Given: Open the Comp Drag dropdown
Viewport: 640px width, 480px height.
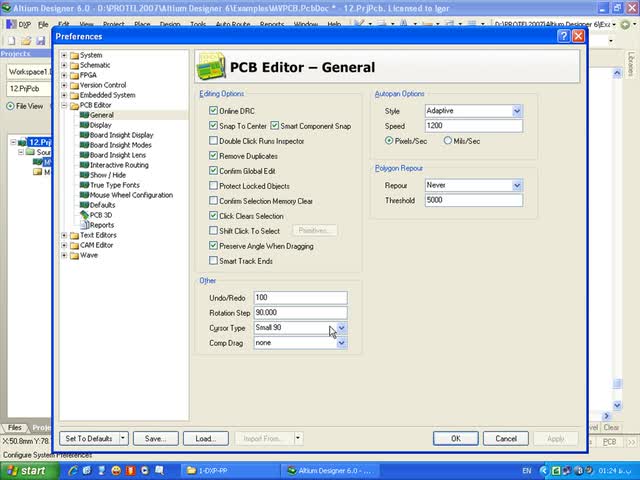Looking at the screenshot, I should [342, 343].
